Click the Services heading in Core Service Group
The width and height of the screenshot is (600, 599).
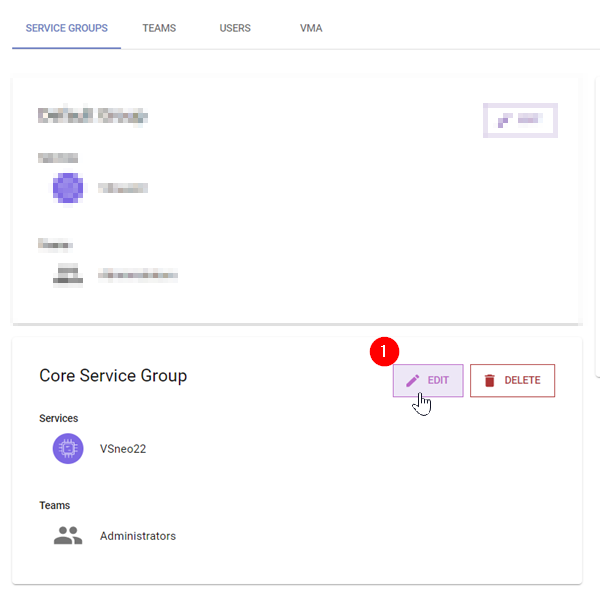coord(59,418)
